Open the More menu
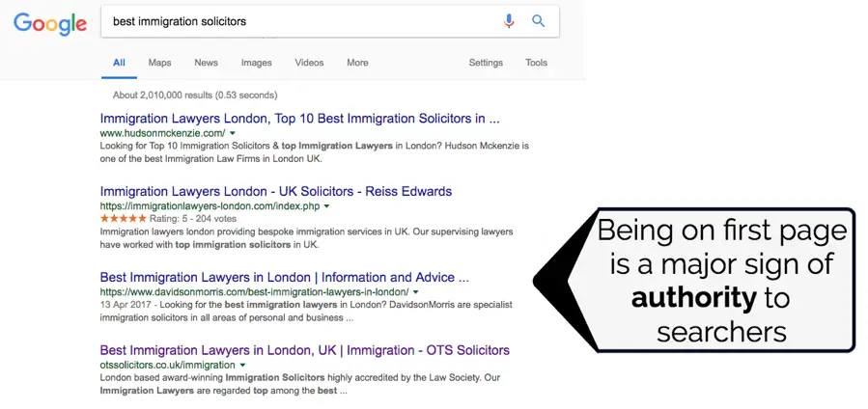868x409 pixels. point(357,63)
